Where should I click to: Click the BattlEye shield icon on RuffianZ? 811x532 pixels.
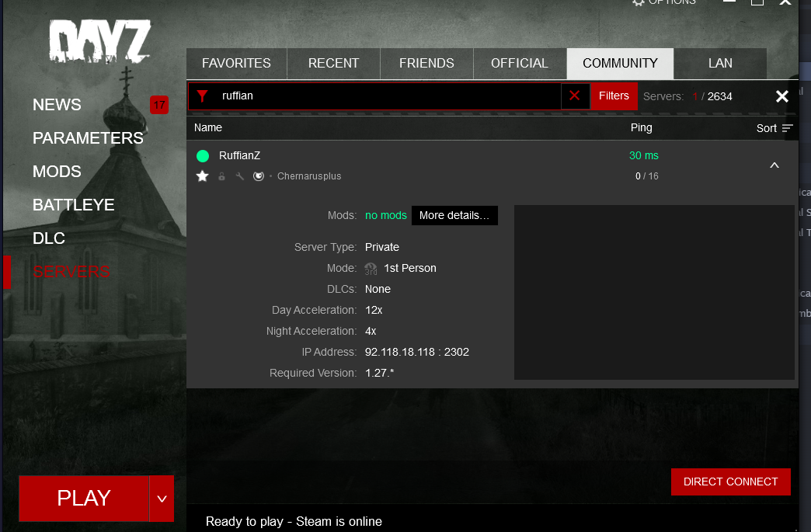point(259,176)
